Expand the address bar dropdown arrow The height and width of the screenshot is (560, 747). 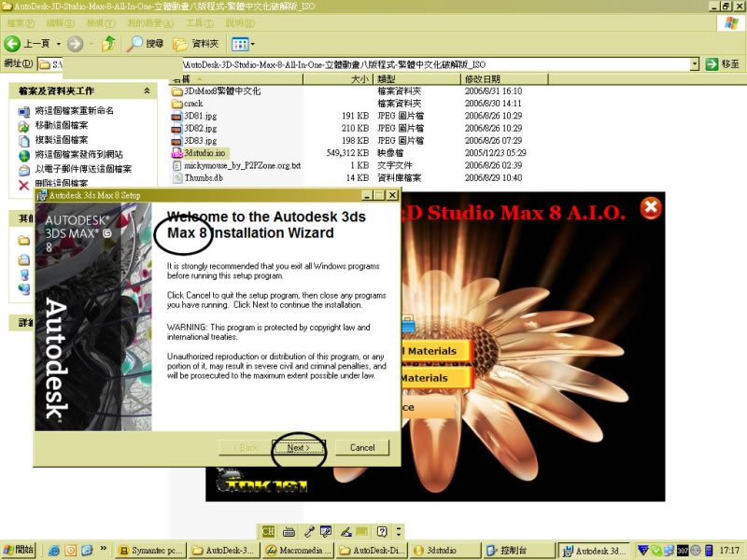[695, 64]
